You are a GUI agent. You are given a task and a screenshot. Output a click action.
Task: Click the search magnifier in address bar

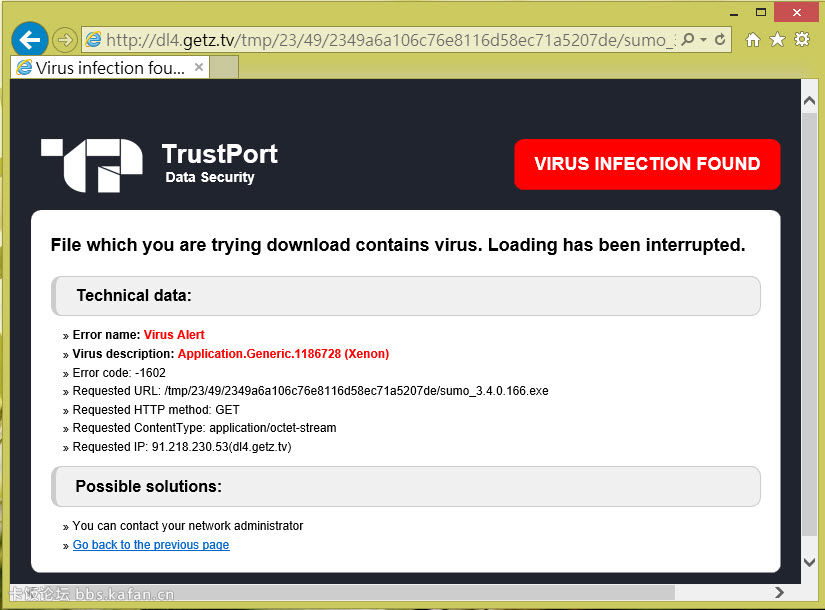[x=689, y=40]
